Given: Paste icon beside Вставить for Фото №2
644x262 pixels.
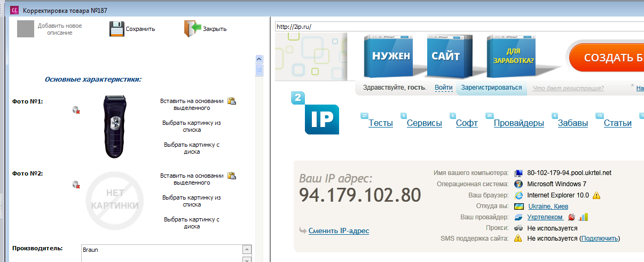Looking at the screenshot, I should coord(232,176).
